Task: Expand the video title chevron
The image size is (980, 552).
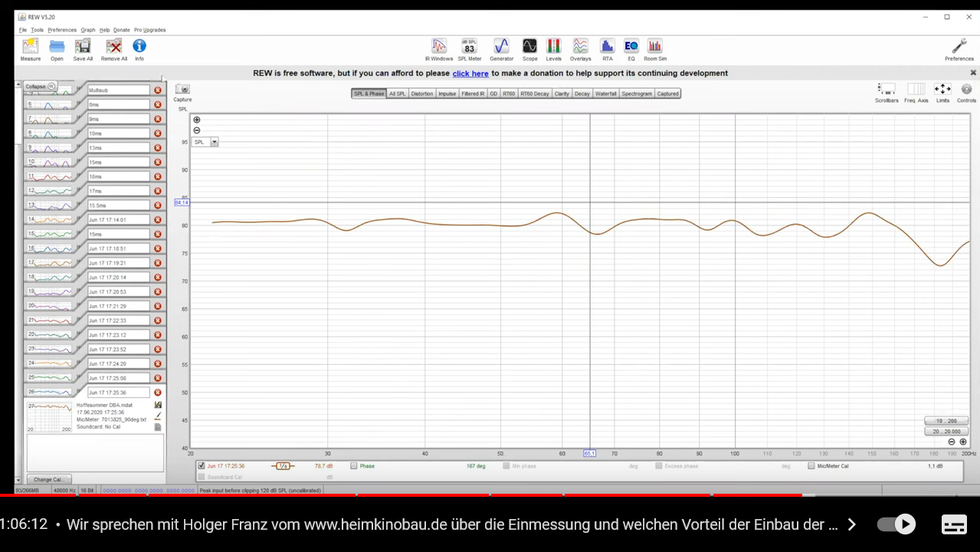Action: 851,524
